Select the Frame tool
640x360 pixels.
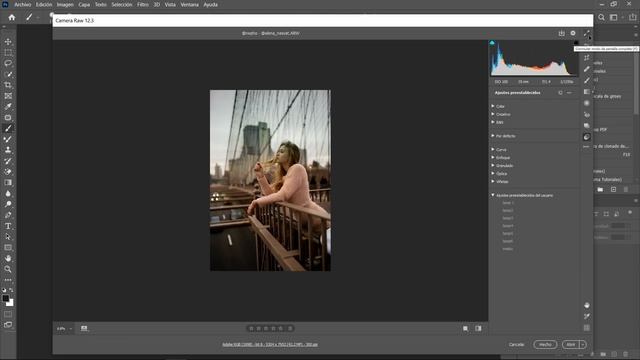pyautogui.click(x=8, y=96)
